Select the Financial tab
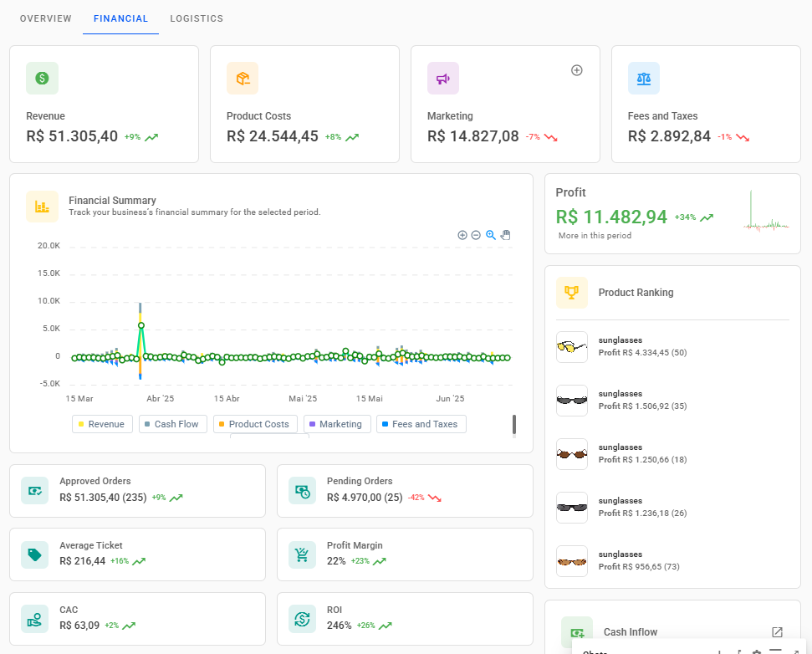The height and width of the screenshot is (654, 812). (x=120, y=18)
